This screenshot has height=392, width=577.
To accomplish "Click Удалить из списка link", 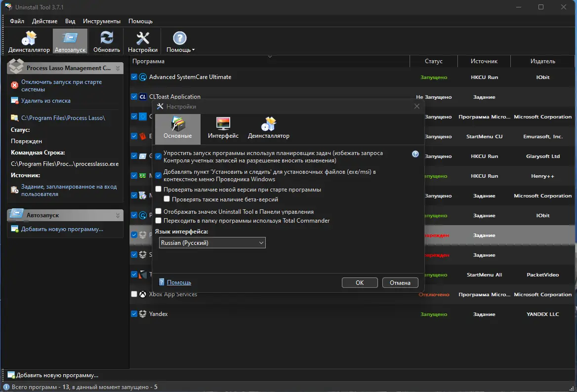I will pyautogui.click(x=45, y=100).
